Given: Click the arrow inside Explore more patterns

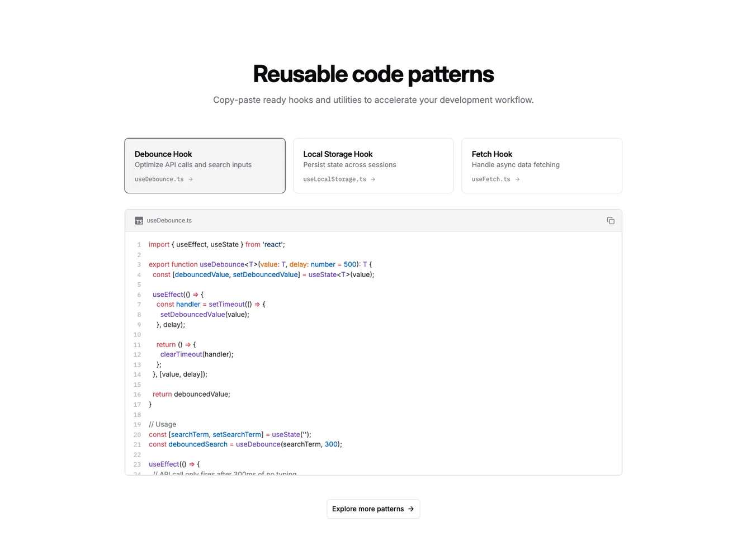Looking at the screenshot, I should 410,509.
